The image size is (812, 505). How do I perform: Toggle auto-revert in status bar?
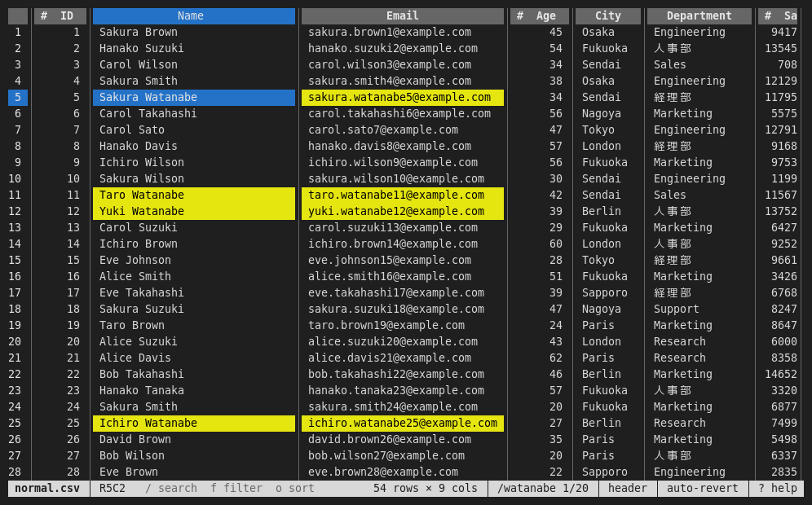tap(702, 488)
